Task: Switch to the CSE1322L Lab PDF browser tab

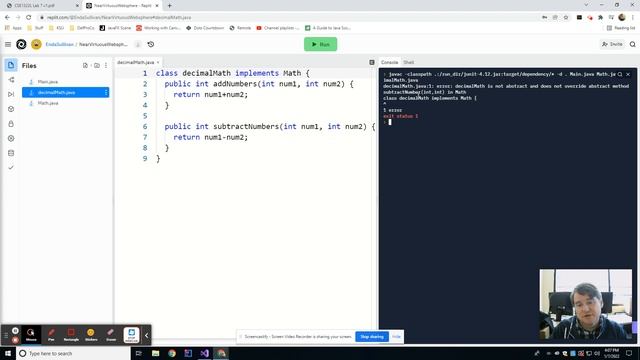Action: tap(41, 6)
